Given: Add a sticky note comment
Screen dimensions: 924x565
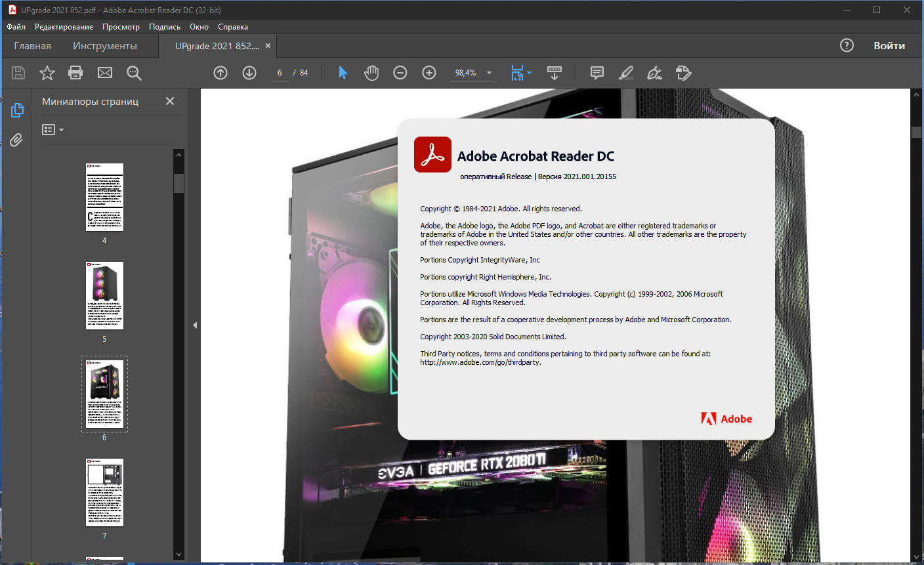Looking at the screenshot, I should coord(597,73).
